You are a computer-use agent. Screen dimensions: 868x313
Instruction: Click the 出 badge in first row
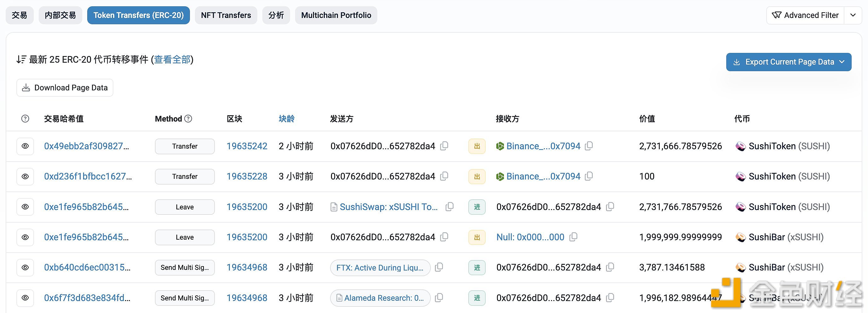point(477,146)
